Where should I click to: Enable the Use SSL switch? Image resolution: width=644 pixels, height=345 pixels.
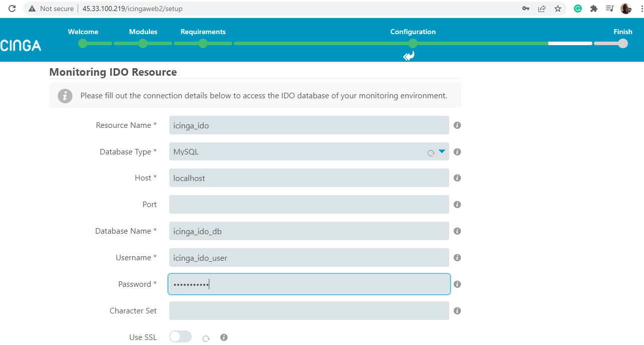[x=180, y=336]
